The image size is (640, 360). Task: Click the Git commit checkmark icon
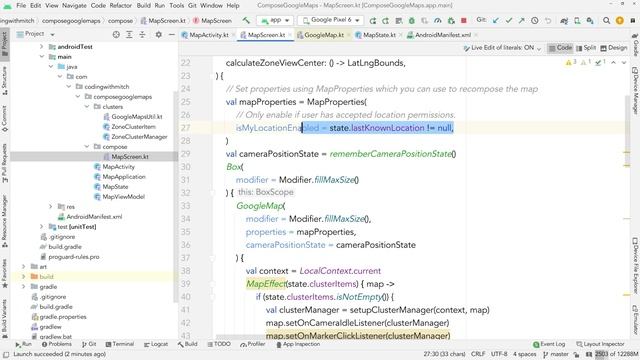pyautogui.click(x=509, y=20)
